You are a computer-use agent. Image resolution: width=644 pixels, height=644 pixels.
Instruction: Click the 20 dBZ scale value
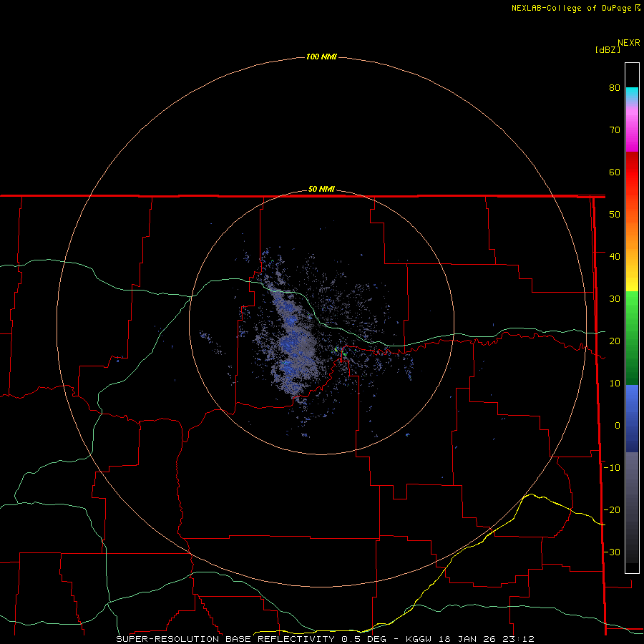point(615,341)
